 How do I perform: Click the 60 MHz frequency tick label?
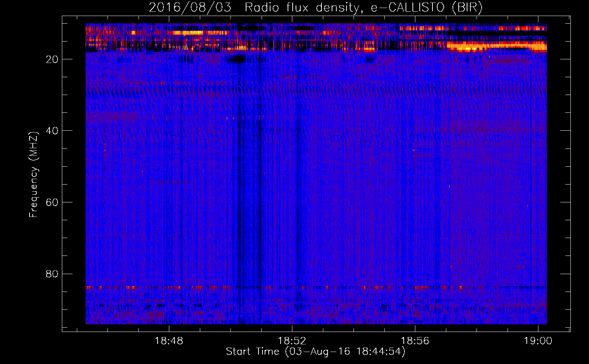(x=52, y=202)
